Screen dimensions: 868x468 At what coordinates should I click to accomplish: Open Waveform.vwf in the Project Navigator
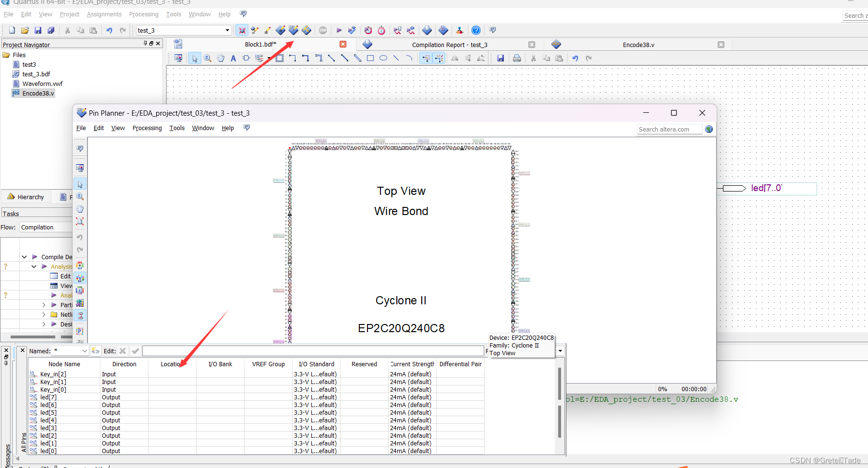coord(42,84)
